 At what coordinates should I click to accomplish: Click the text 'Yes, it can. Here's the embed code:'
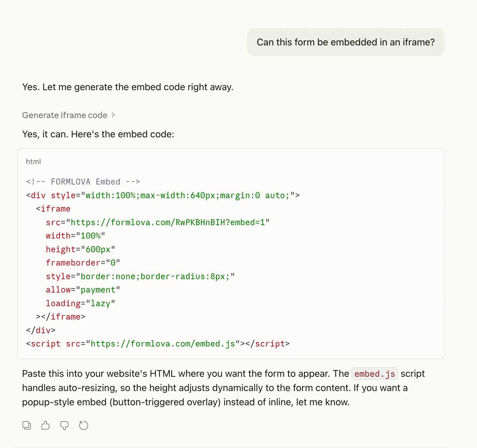tap(98, 134)
